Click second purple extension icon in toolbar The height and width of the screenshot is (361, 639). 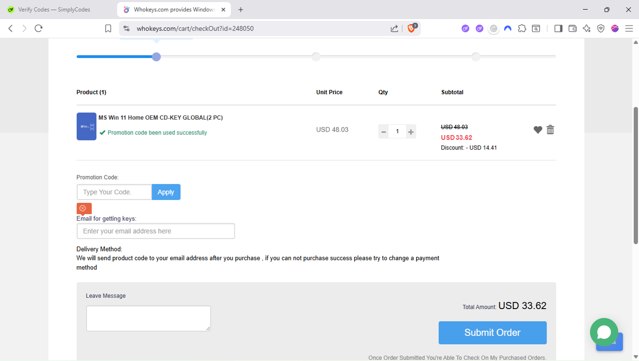(479, 28)
